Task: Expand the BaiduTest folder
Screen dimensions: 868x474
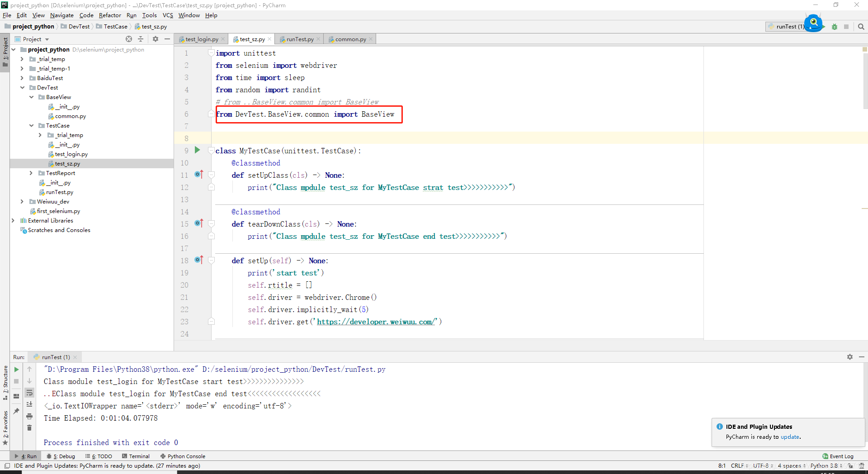Action: [x=22, y=78]
